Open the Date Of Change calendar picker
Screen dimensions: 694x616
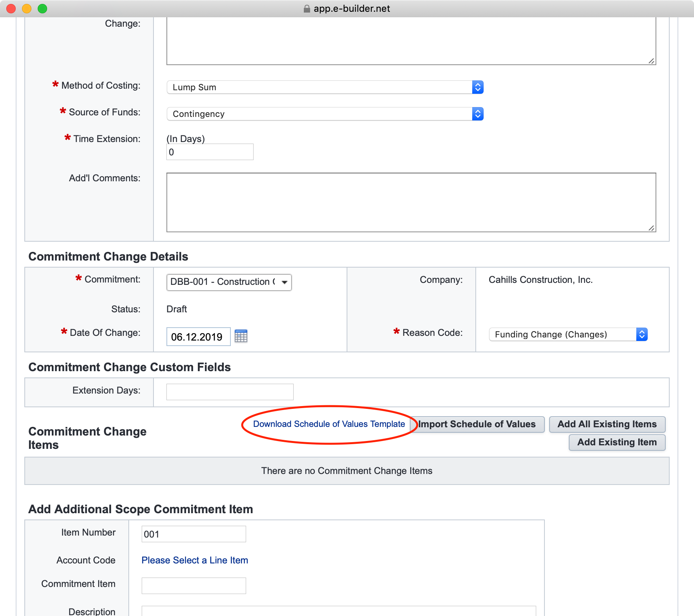241,336
